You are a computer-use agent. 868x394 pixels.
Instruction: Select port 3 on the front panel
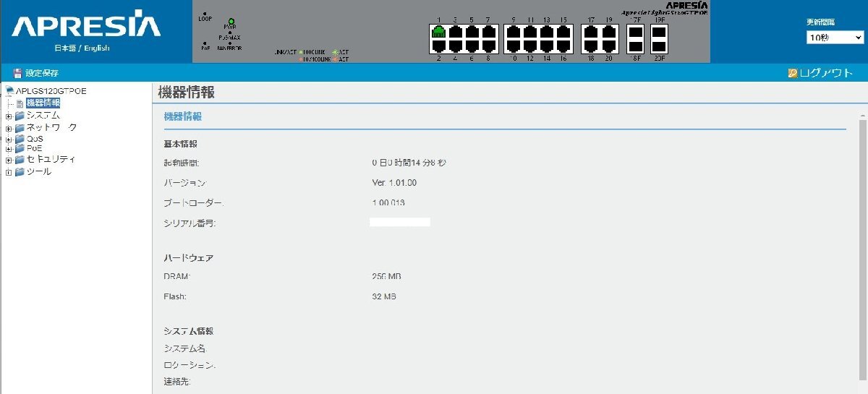(455, 32)
